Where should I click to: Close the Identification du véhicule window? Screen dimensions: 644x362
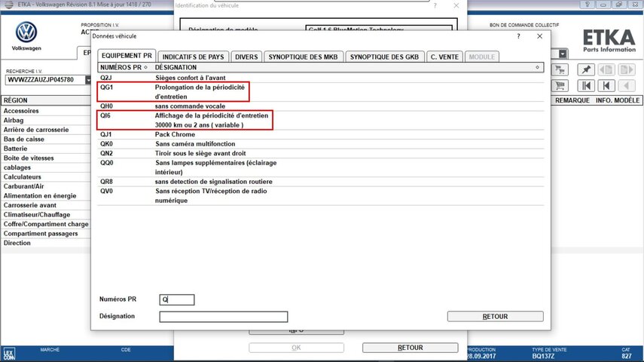click(456, 5)
